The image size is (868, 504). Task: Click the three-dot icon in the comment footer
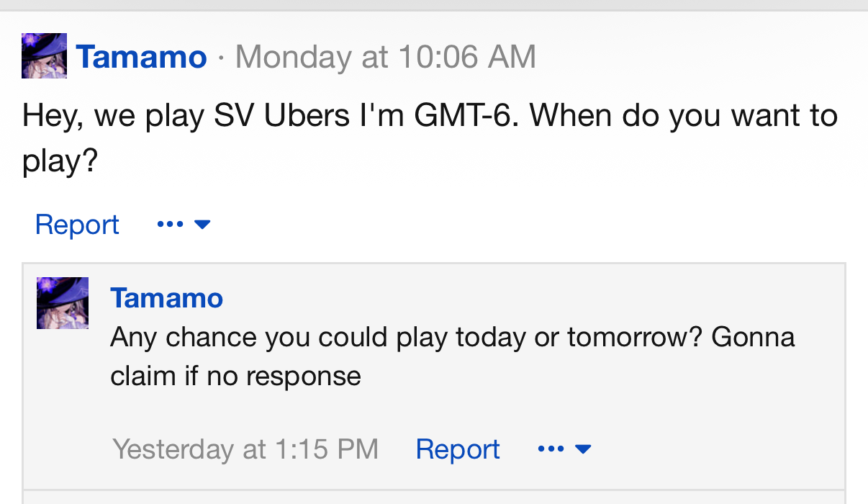[x=551, y=449]
